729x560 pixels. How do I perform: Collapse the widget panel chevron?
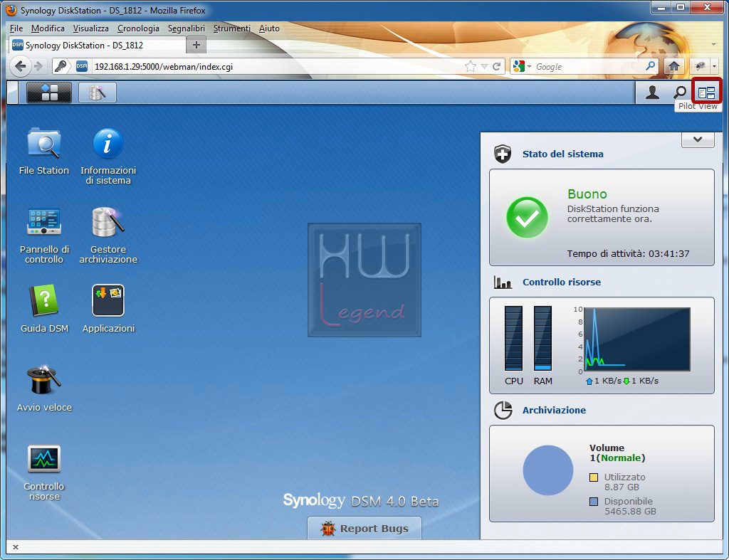pyautogui.click(x=698, y=139)
